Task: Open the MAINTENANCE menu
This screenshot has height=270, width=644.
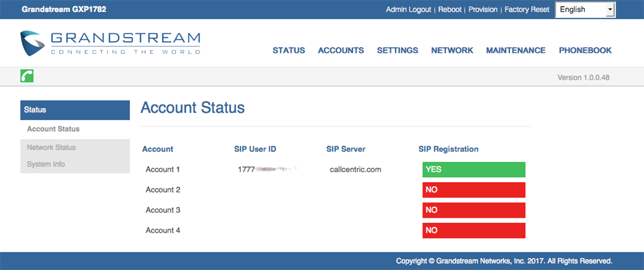Action: point(516,50)
